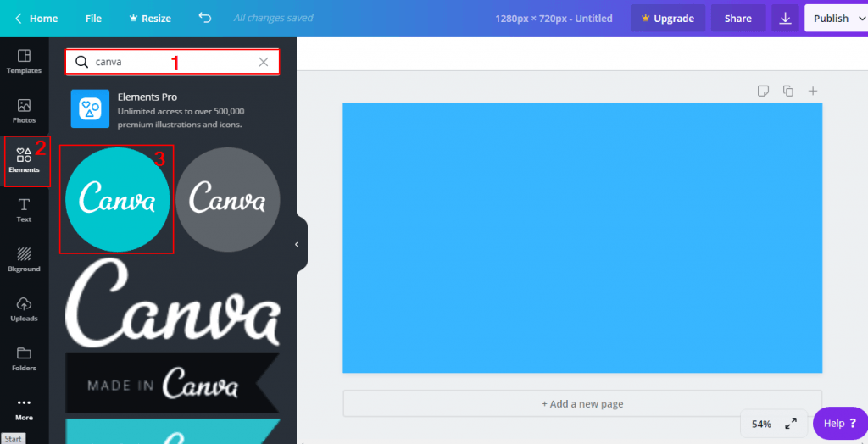Click the Upgrade button
Viewport: 868px width, 444px height.
click(x=668, y=19)
